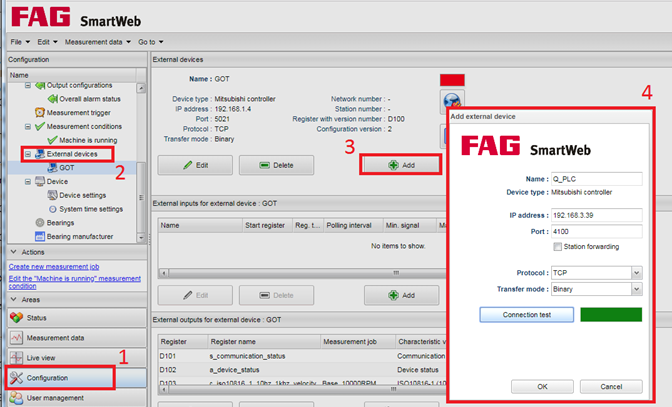The height and width of the screenshot is (407, 672).
Task: Click Register name column header
Action: point(264,341)
